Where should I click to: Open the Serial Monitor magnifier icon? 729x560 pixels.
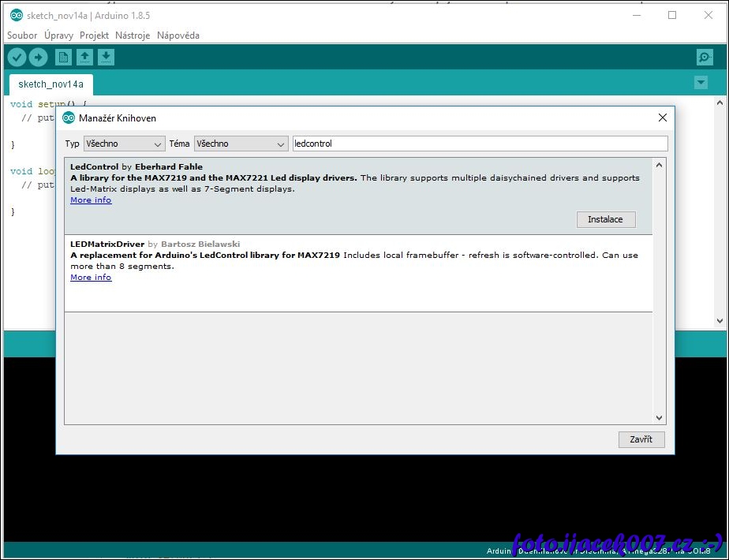705,57
